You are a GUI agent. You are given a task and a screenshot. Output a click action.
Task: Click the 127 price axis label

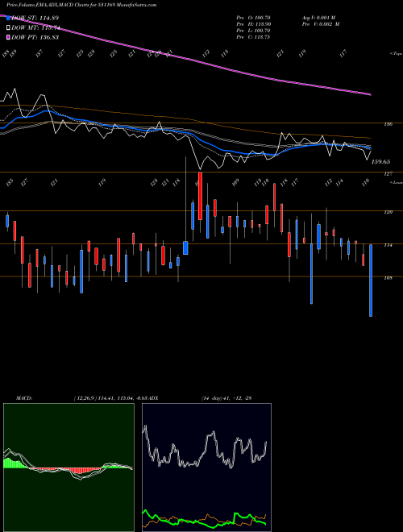pyautogui.click(x=388, y=174)
